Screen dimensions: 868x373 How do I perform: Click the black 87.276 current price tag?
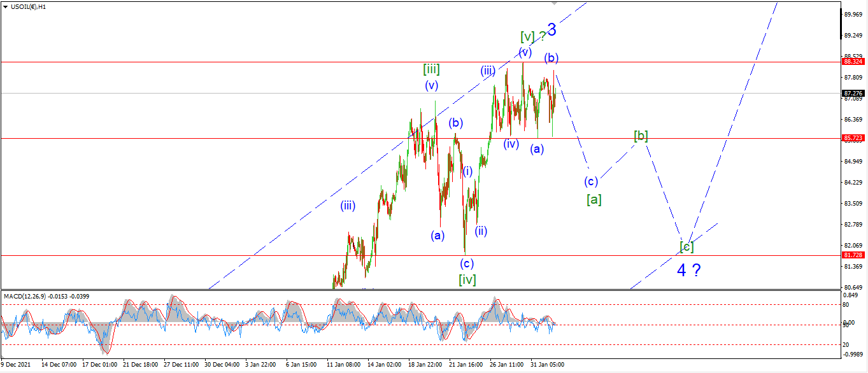point(853,93)
